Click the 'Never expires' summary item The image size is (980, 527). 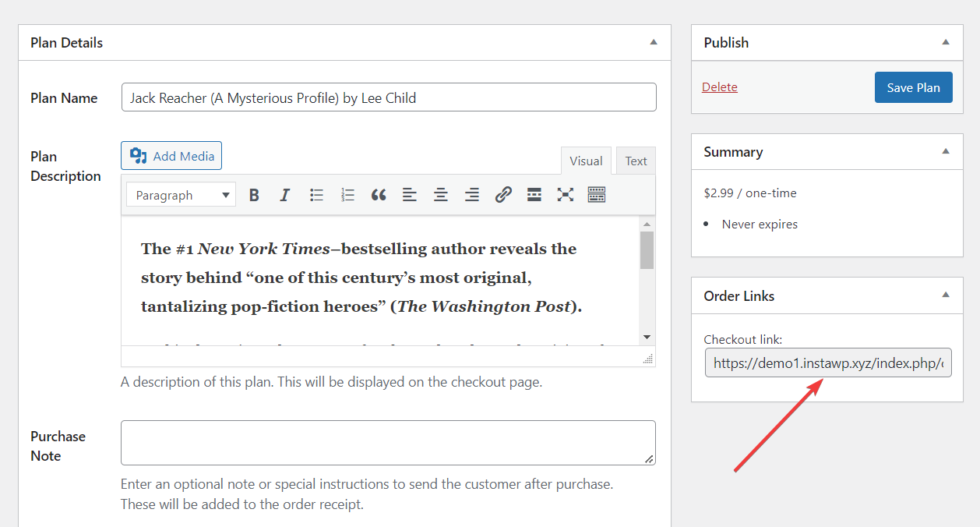(x=760, y=224)
